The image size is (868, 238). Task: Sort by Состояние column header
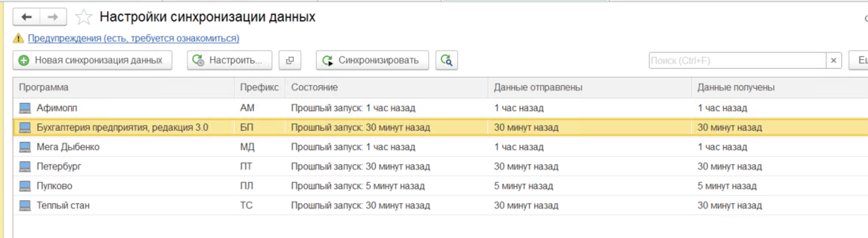314,88
